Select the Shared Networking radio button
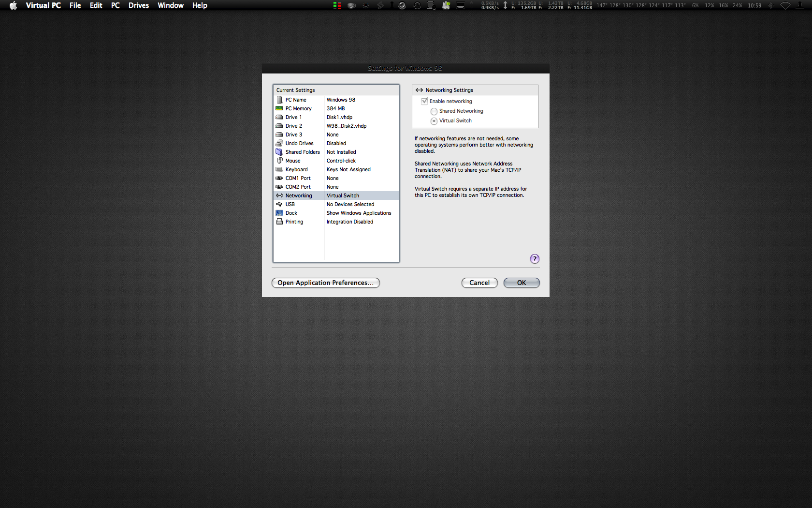This screenshot has width=812, height=508. point(434,111)
